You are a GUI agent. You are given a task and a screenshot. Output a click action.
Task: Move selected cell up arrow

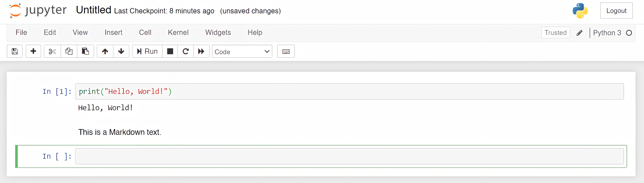105,51
